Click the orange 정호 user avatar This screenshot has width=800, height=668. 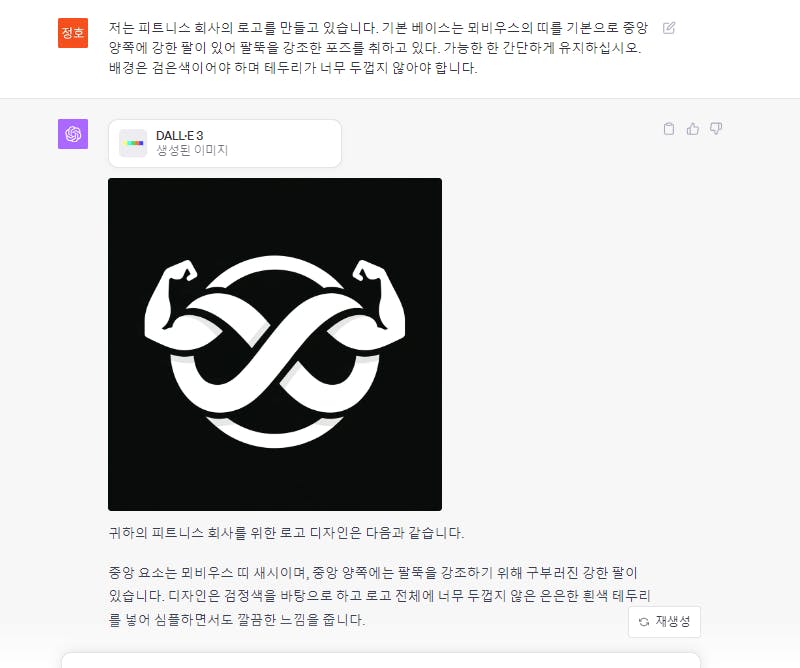pyautogui.click(x=73, y=33)
